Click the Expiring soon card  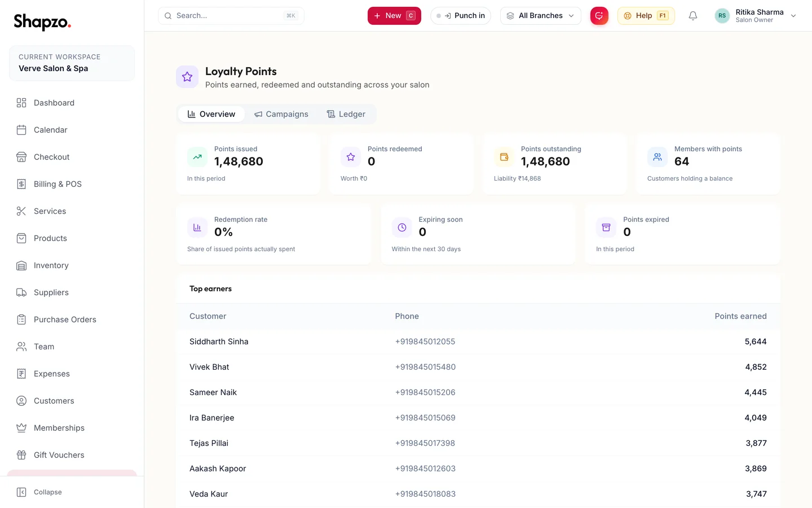(478, 235)
